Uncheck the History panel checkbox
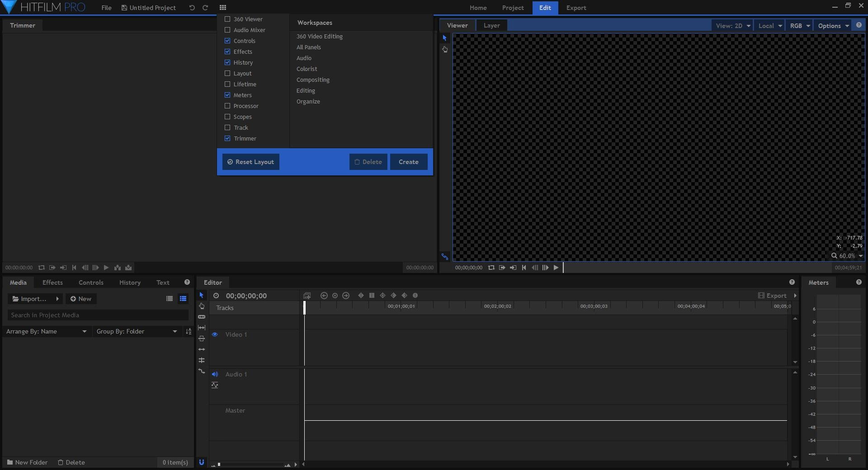Screen dimensions: 868x470 point(227,62)
